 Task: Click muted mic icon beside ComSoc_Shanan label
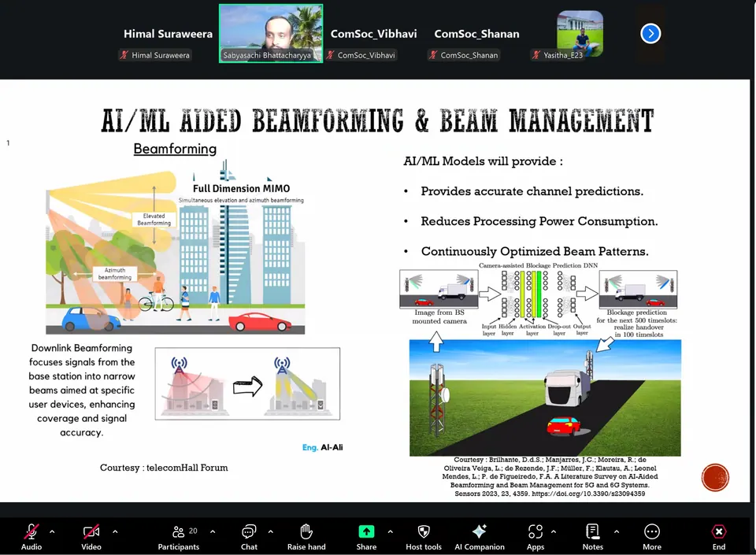(x=433, y=55)
